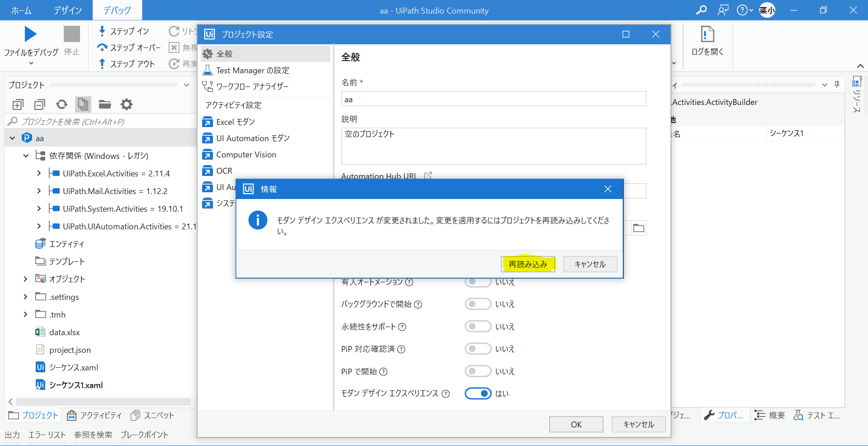Click キャンセル in the 情報 dialog
The image size is (868, 446).
click(x=590, y=264)
